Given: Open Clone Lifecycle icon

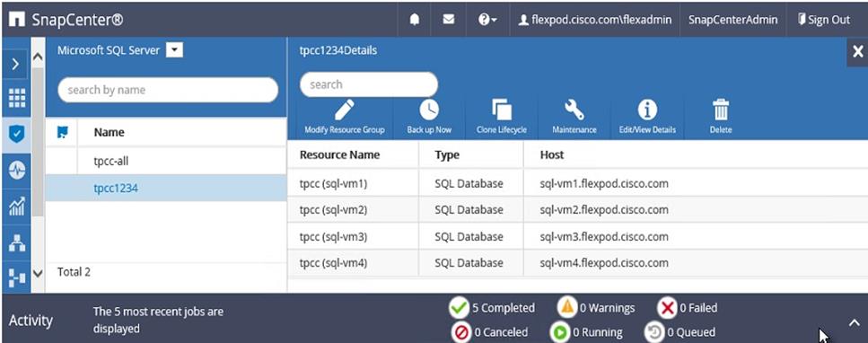Looking at the screenshot, I should pyautogui.click(x=502, y=110).
